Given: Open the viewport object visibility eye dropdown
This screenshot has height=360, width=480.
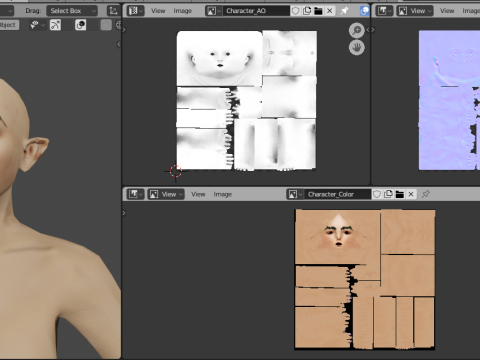Looking at the screenshot, I should tap(37, 25).
